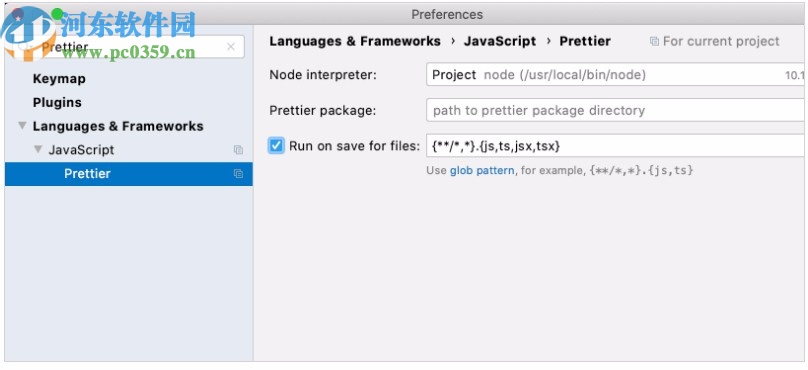
Task: Uncheck the 'Run on save for files' checkbox
Action: coord(276,146)
